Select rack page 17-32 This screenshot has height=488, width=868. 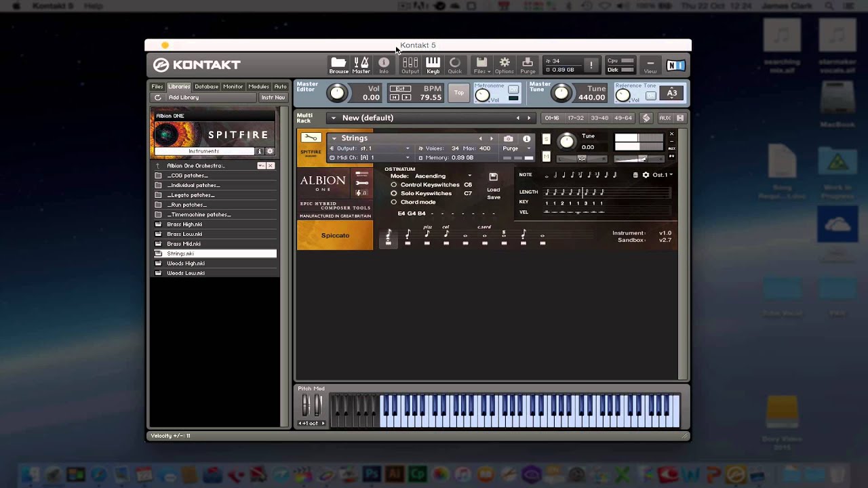pyautogui.click(x=576, y=118)
